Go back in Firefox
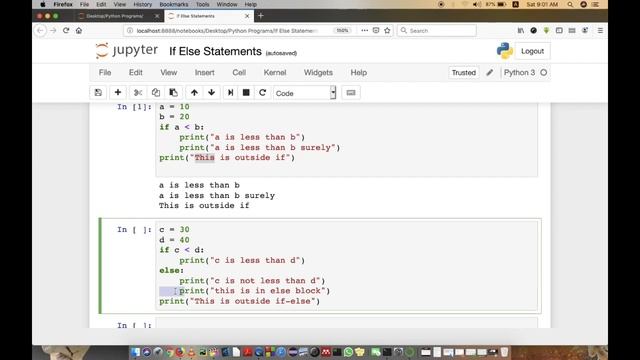The width and height of the screenshot is (640, 360). click(x=40, y=31)
